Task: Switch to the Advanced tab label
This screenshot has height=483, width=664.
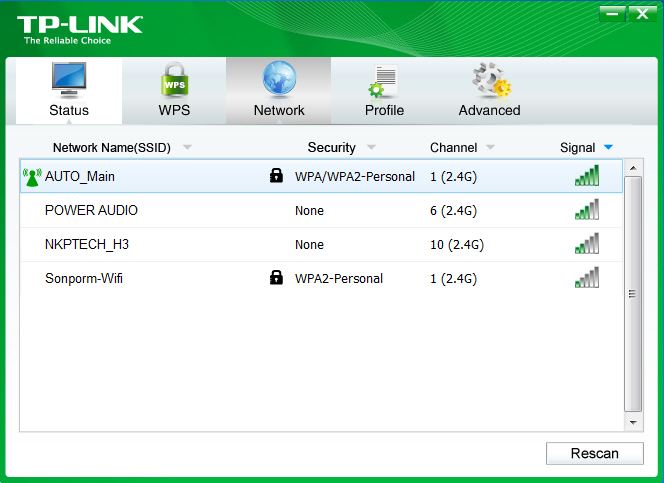Action: tap(490, 110)
